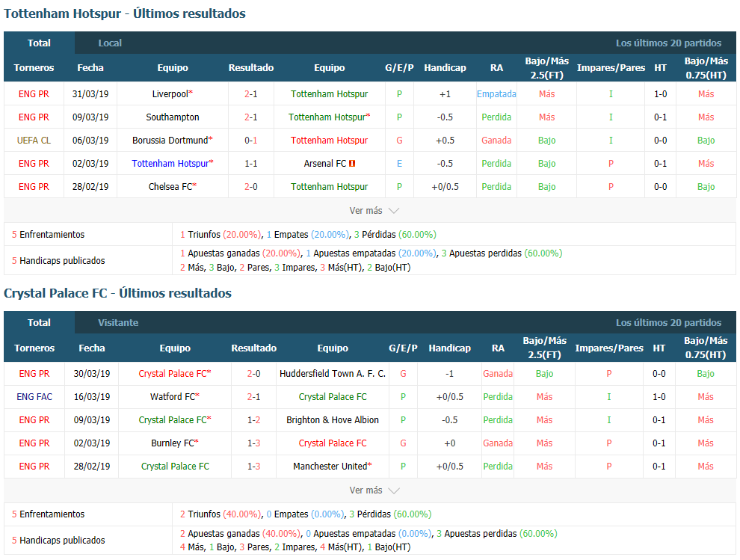
Task: Click +1 handicap in Liverpool row
Action: [445, 94]
